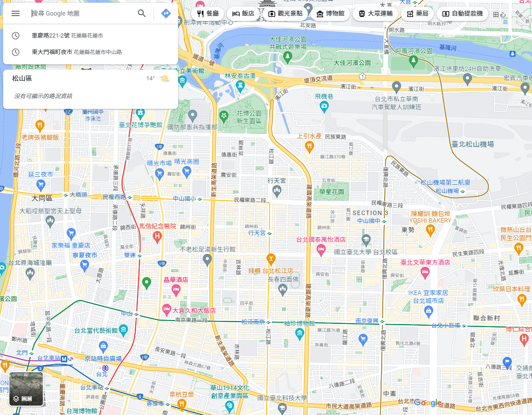Click the 臺北松山機場 label
532x415 pixels.
click(472, 144)
